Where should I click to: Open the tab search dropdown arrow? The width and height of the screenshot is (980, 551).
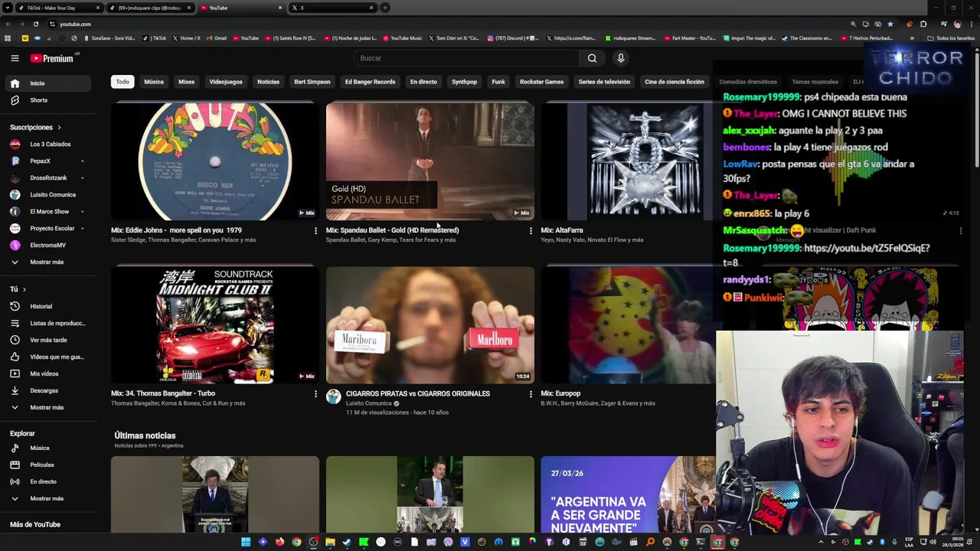(x=8, y=8)
